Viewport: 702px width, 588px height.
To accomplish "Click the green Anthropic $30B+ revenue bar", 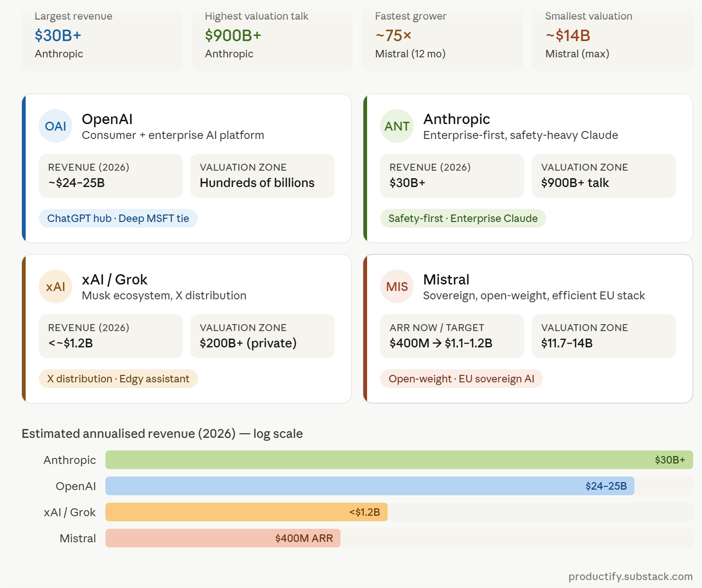I will (x=399, y=460).
